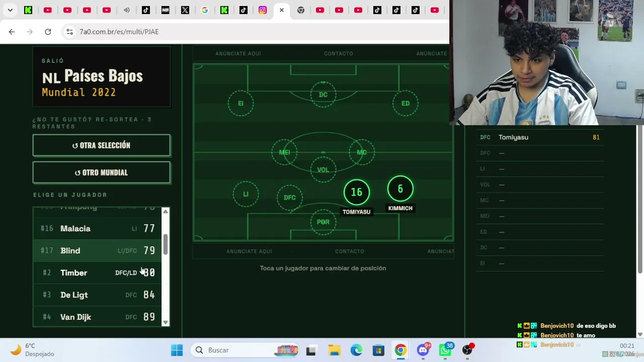Screen dimensions: 644x362
Task: Open the tab search dropdown arrow
Action: click(10, 10)
